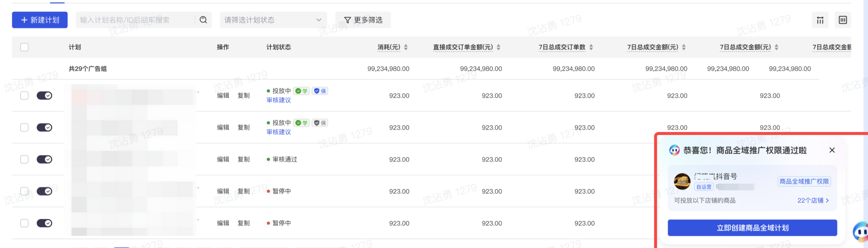This screenshot has width=868, height=248.
Task: Toggle the switch of the last 暂停中 plan
Action: [x=44, y=223]
